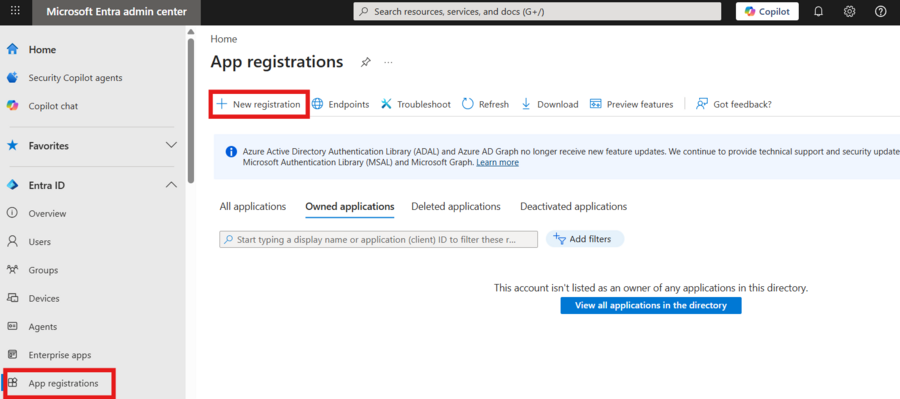
Task: Pin the App registrations page
Action: point(365,62)
